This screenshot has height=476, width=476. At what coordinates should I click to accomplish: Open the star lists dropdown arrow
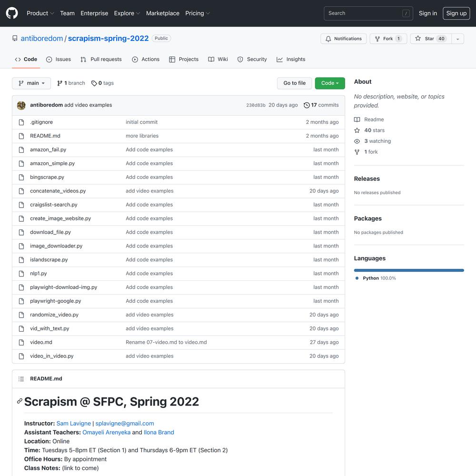click(x=457, y=39)
